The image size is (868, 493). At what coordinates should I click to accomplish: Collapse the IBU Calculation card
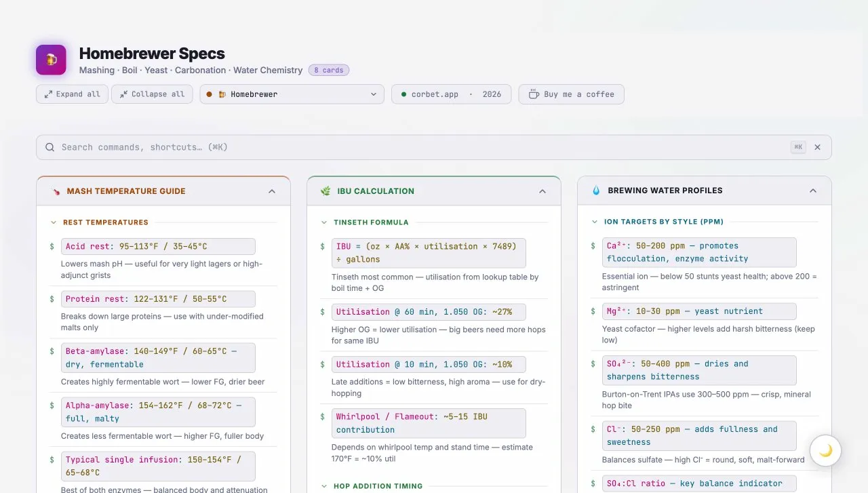coord(542,191)
